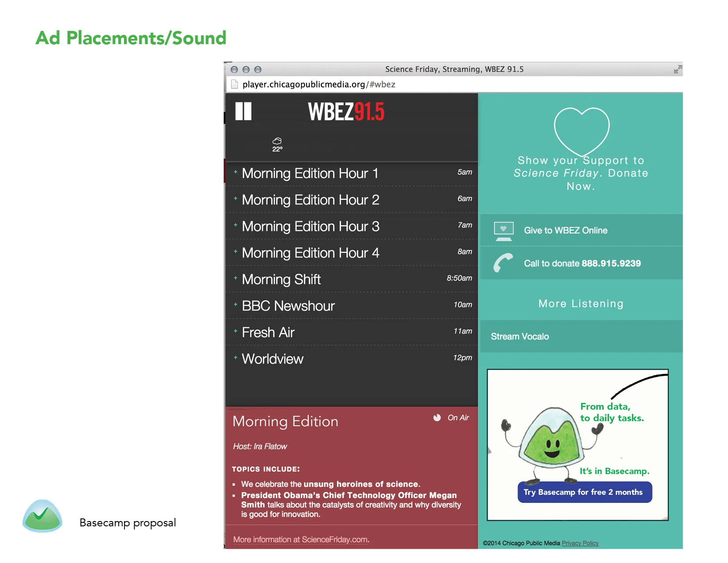
Task: Click the computer heart icon
Action: tap(504, 231)
